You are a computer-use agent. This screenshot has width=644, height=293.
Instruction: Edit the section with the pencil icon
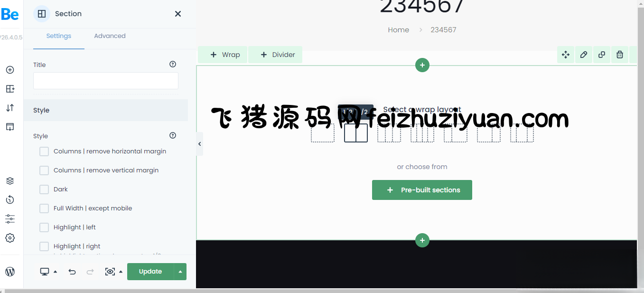pyautogui.click(x=583, y=55)
